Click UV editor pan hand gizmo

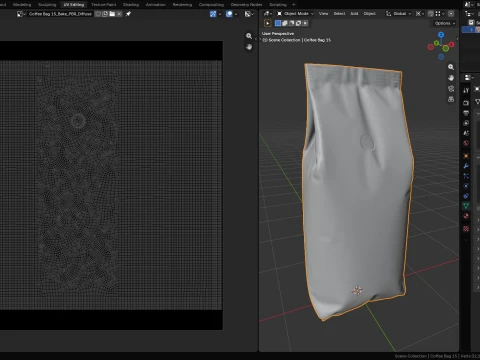click(x=249, y=47)
